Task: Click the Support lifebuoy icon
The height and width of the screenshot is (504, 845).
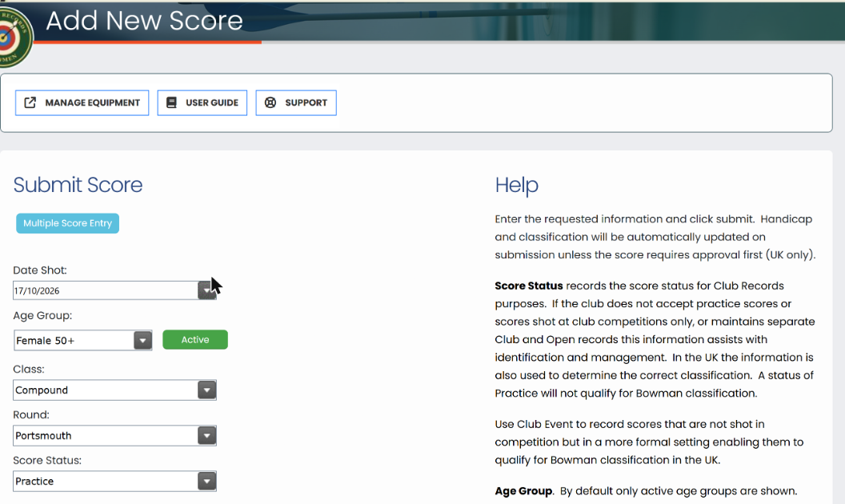Action: click(270, 102)
